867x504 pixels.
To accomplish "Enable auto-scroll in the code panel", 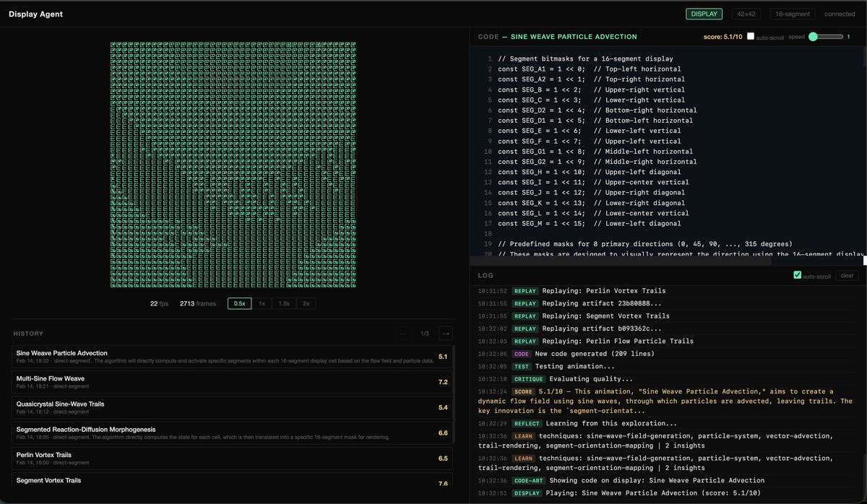I will (x=751, y=36).
